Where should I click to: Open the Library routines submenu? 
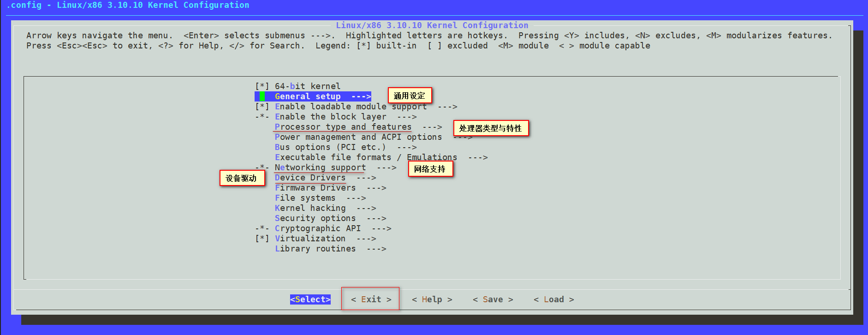(x=330, y=249)
